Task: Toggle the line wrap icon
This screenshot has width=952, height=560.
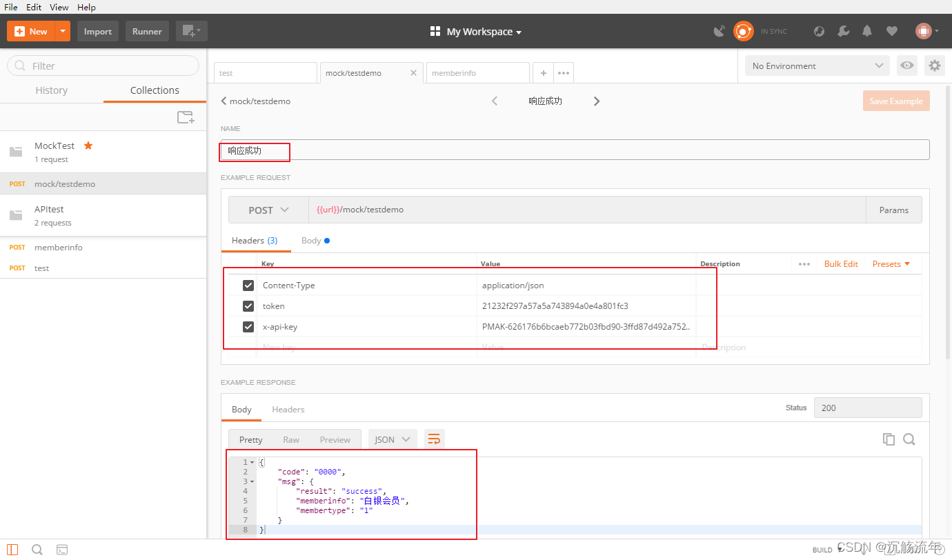Action: pyautogui.click(x=435, y=439)
